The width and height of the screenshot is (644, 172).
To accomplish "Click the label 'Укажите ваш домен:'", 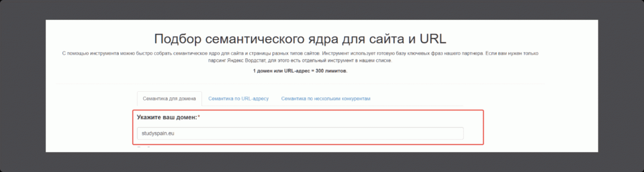I will (x=167, y=117).
